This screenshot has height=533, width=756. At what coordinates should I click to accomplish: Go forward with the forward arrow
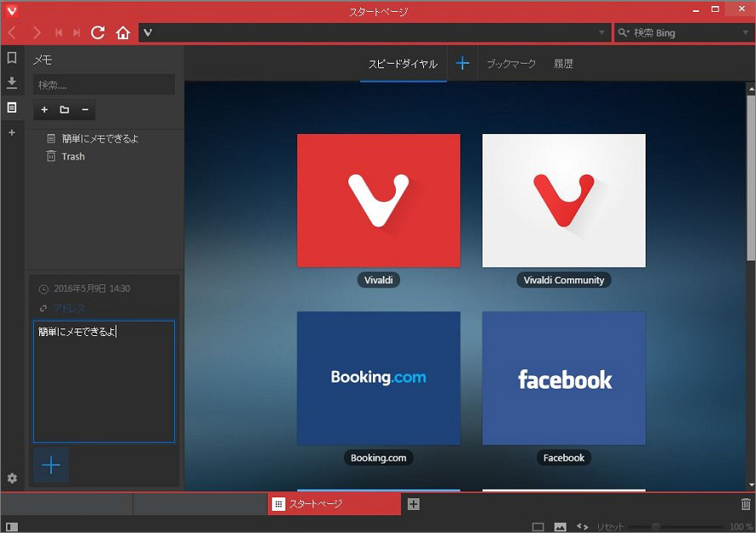pos(37,33)
